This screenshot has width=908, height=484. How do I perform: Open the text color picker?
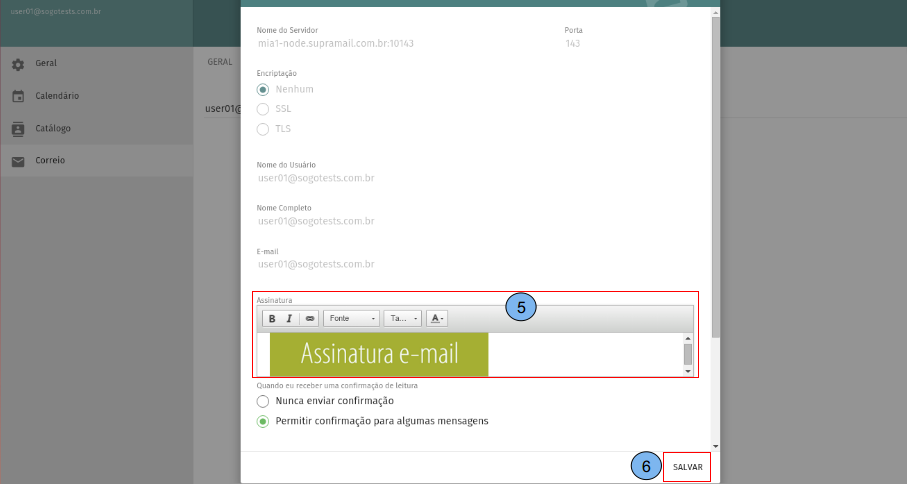coord(437,318)
